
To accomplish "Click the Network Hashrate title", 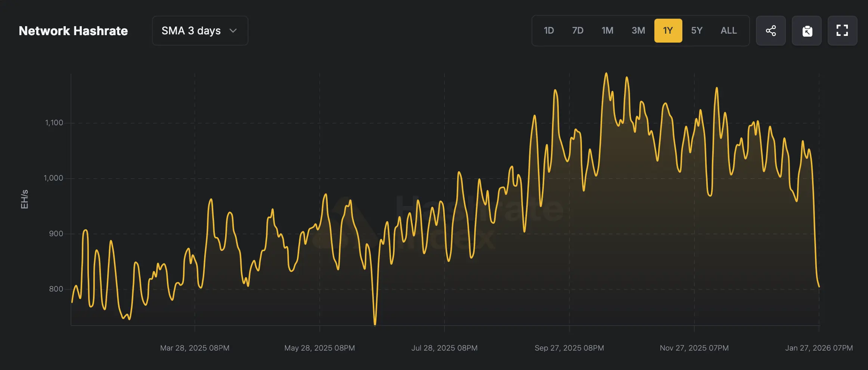I will pyautogui.click(x=73, y=31).
